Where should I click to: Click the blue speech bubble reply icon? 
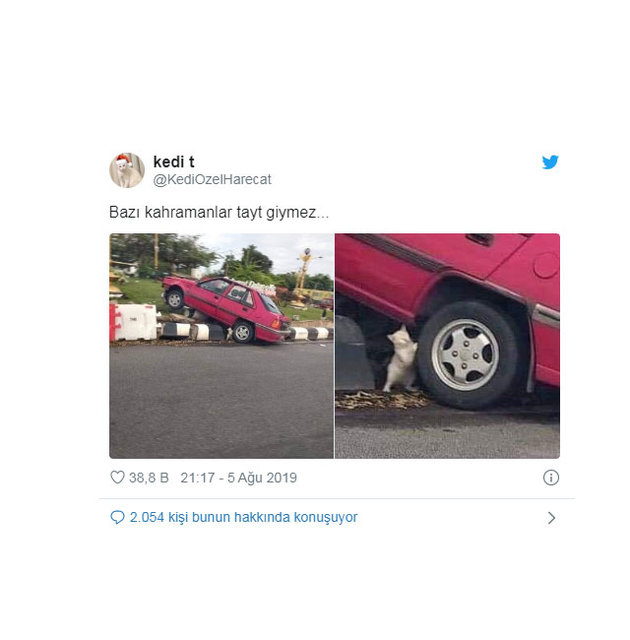click(117, 517)
